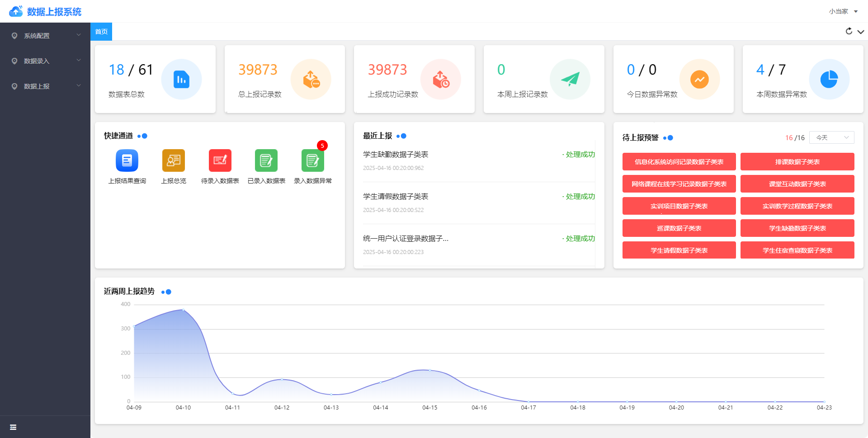Click 课堂互动数据子类表 alert button
Screen dimensions: 868x438
click(x=797, y=184)
